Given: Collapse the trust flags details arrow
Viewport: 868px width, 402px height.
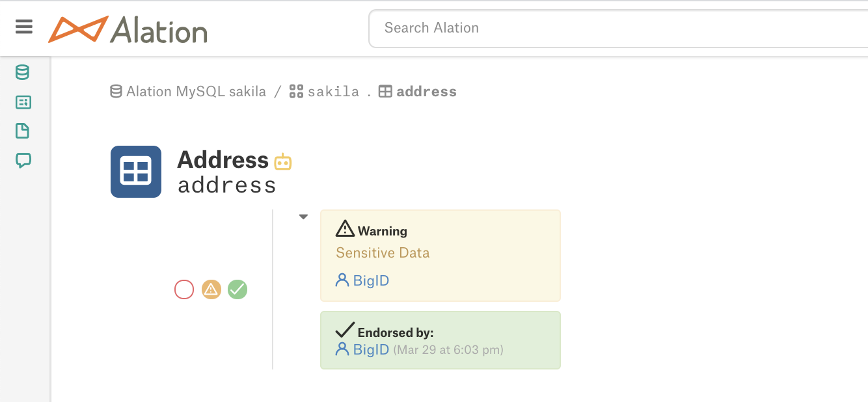Looking at the screenshot, I should coord(303,217).
